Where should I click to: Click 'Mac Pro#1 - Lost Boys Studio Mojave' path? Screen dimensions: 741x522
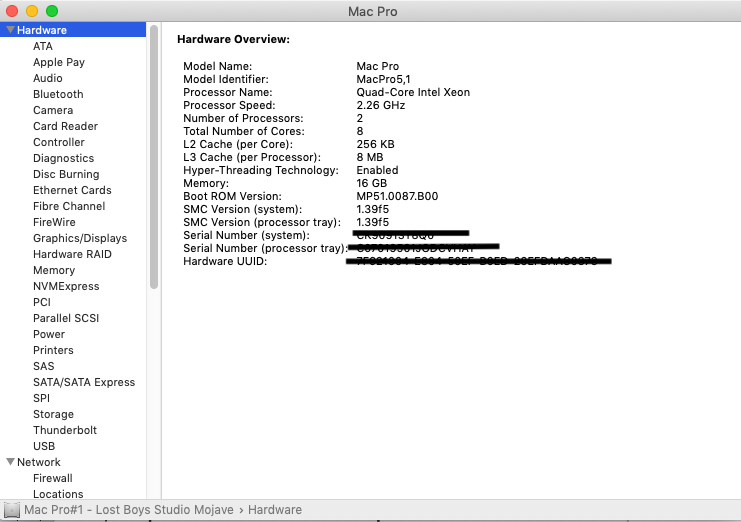point(129,510)
